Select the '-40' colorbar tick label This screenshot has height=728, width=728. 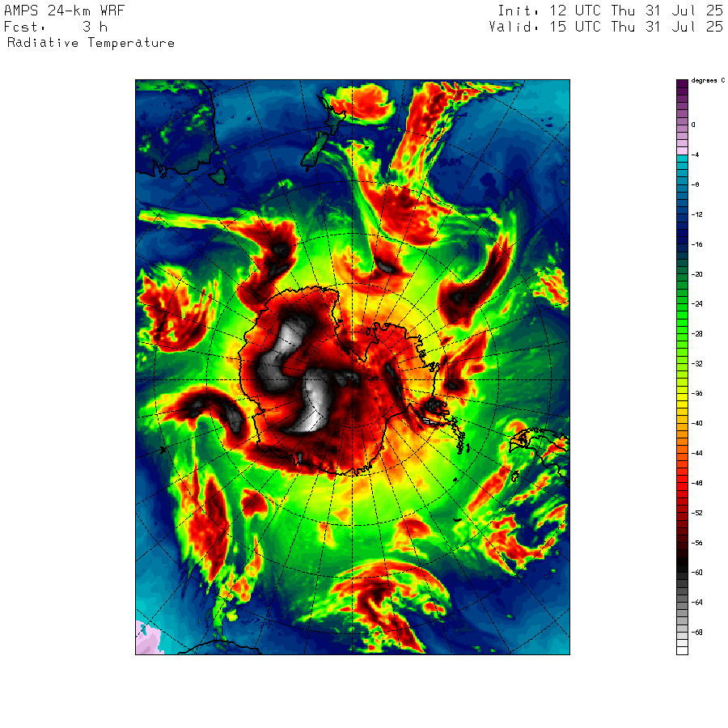[x=697, y=423]
